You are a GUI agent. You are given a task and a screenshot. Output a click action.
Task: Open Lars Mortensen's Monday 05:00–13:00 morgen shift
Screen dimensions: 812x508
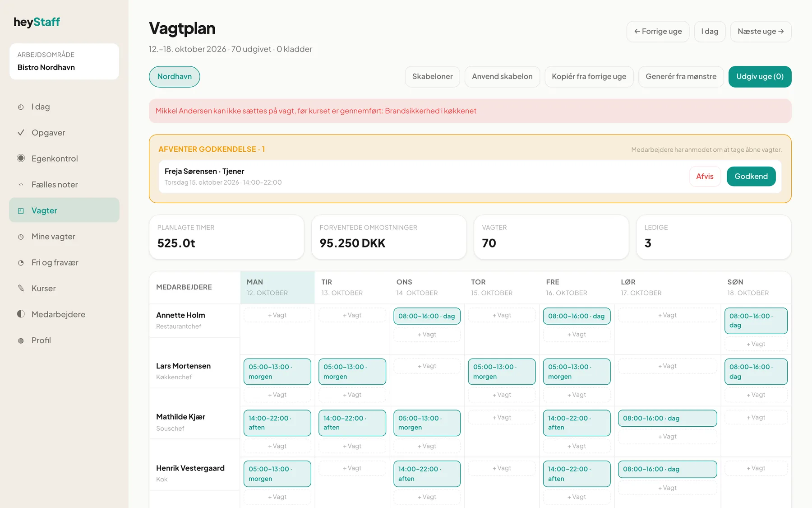[277, 372]
